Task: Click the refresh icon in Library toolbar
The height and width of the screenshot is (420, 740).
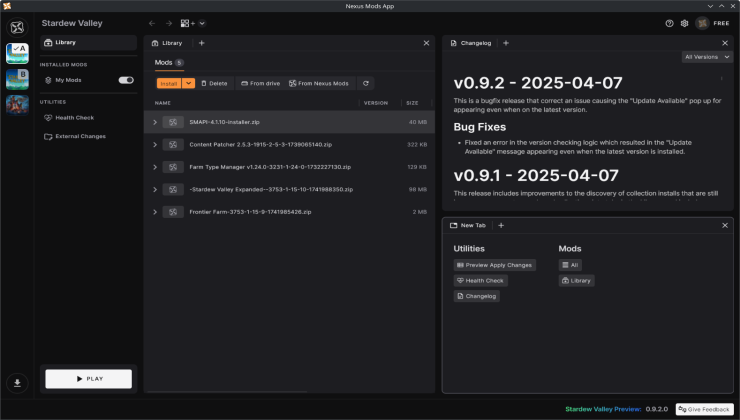Action: (x=366, y=83)
